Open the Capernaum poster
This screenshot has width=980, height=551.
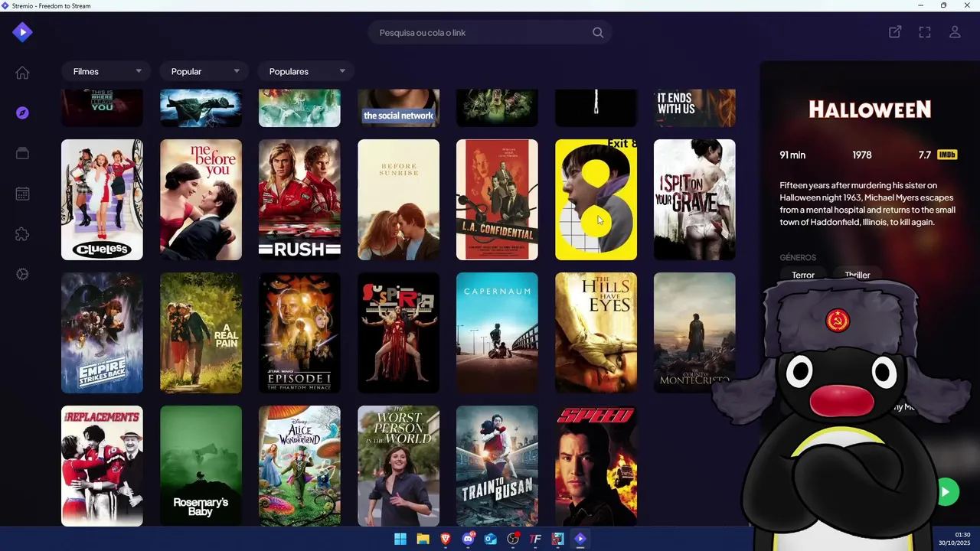tap(497, 333)
